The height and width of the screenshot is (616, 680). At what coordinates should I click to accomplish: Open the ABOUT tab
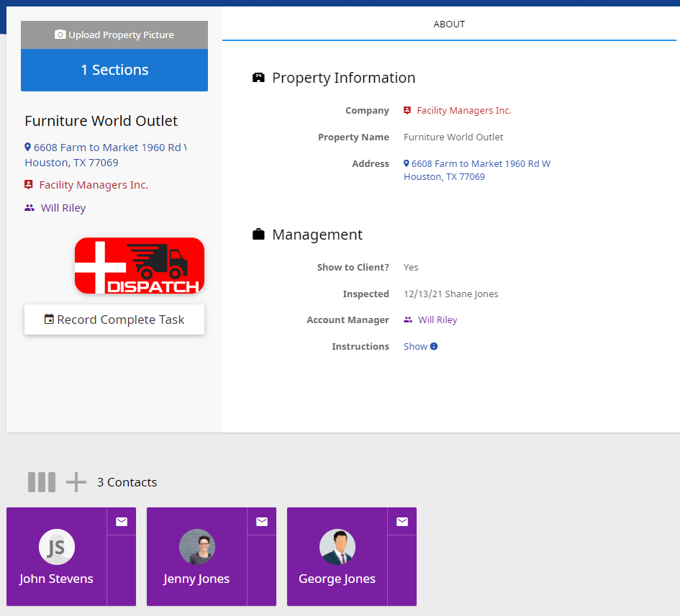(x=449, y=24)
